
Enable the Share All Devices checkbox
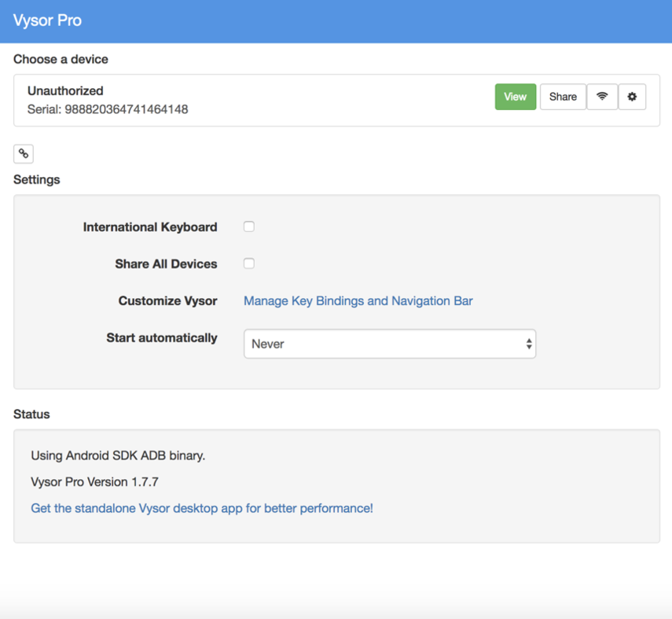249,263
